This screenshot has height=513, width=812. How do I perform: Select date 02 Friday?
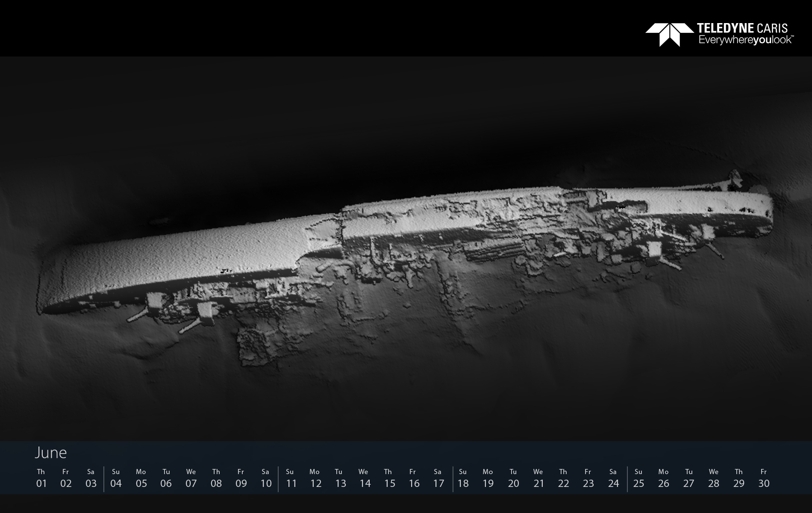coord(66,478)
